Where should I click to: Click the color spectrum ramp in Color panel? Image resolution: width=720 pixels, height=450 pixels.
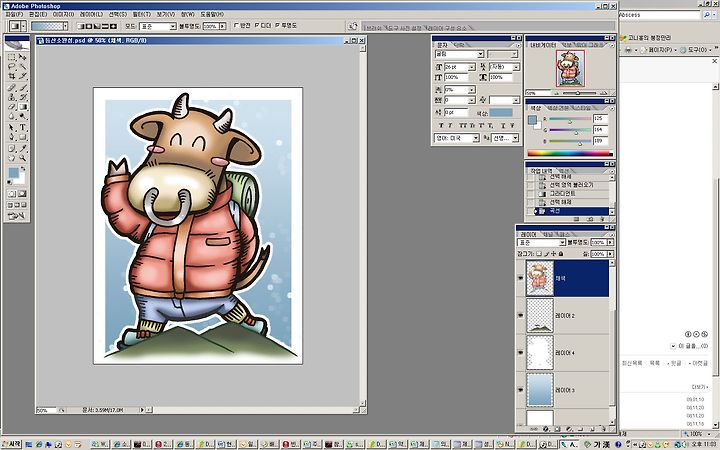click(x=570, y=153)
